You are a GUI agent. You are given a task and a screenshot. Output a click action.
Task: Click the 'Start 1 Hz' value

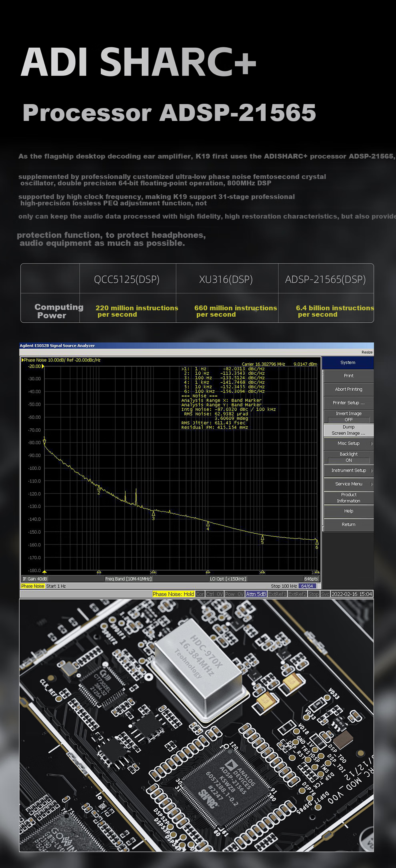point(56,586)
